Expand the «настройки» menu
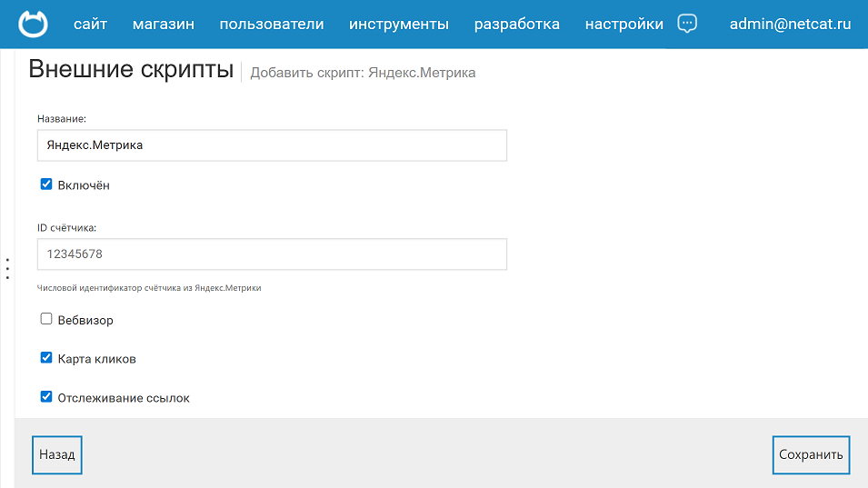The width and height of the screenshot is (868, 488). tap(624, 25)
